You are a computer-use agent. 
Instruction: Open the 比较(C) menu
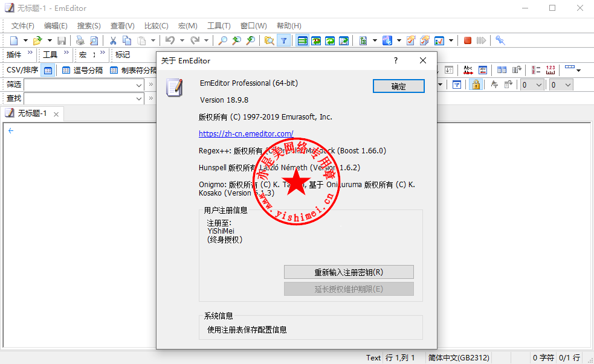point(156,26)
